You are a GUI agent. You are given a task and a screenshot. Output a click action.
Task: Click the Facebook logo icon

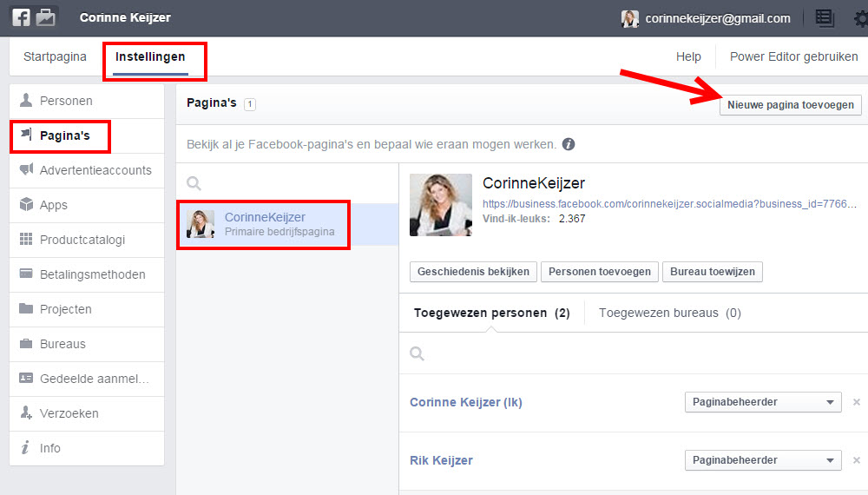[22, 17]
